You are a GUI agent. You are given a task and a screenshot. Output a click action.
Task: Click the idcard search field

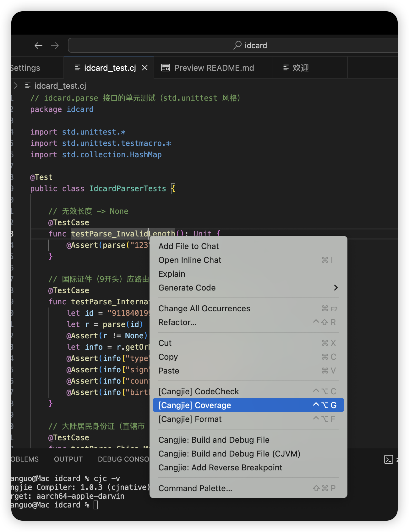[233, 46]
